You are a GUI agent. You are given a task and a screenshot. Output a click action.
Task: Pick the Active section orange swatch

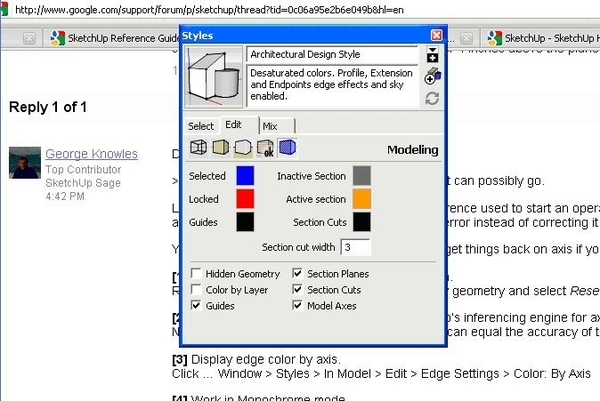click(x=362, y=199)
